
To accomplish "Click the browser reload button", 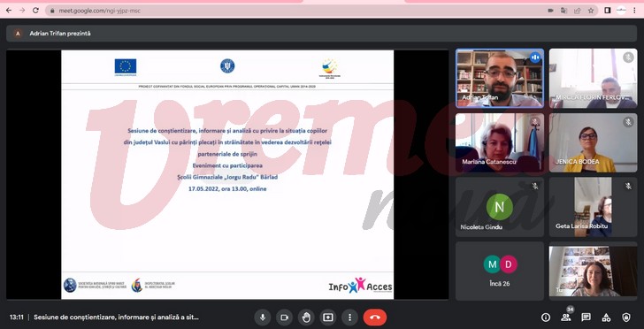I will 35,11.
